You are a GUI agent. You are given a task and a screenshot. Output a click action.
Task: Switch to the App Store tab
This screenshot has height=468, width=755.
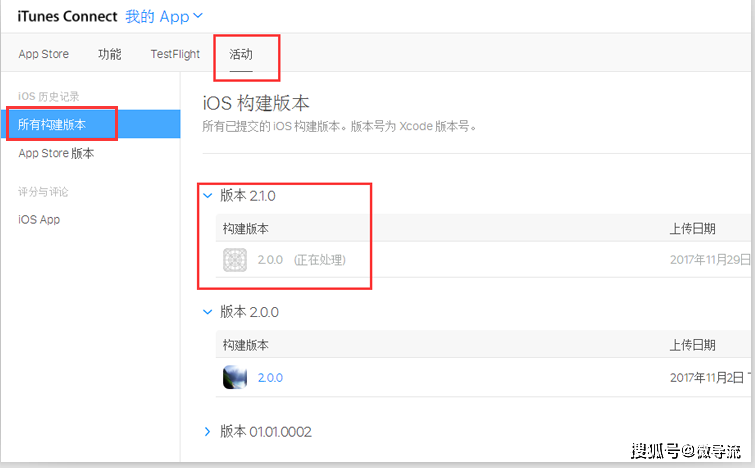(x=44, y=54)
